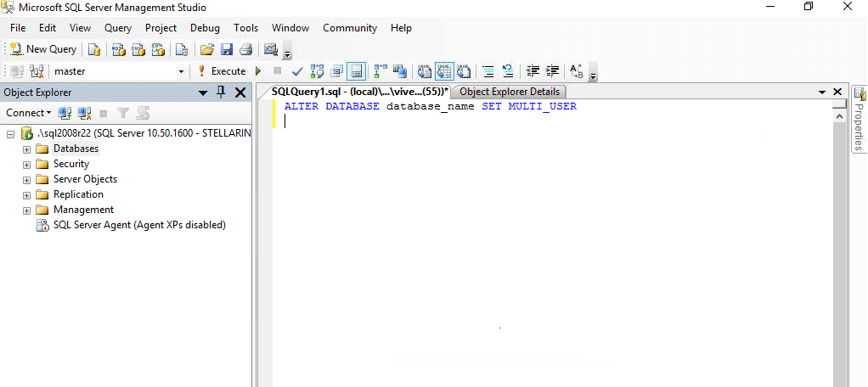This screenshot has width=868, height=387.
Task: Open the Edit menu
Action: click(x=48, y=28)
